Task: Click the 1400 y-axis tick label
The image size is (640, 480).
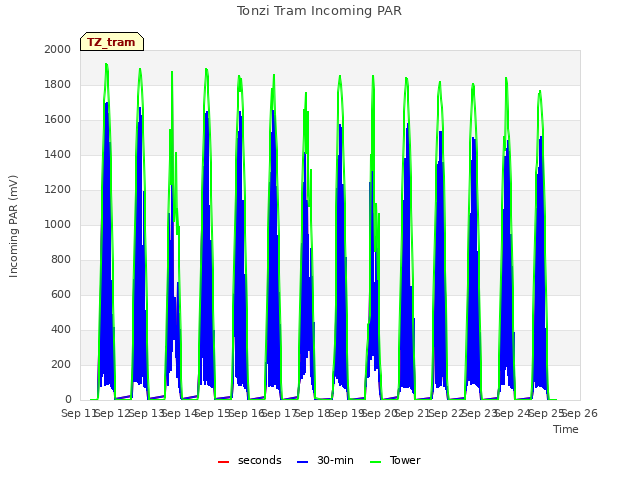Action: pos(58,154)
